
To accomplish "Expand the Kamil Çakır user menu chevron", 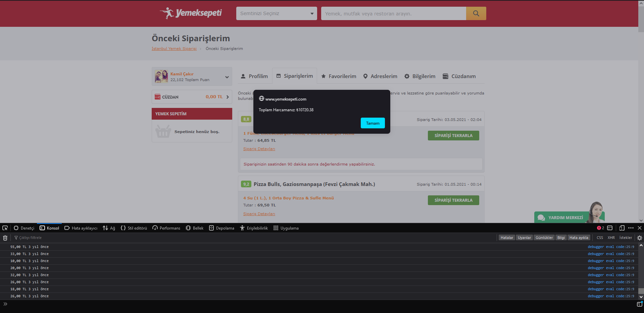I will (227, 77).
